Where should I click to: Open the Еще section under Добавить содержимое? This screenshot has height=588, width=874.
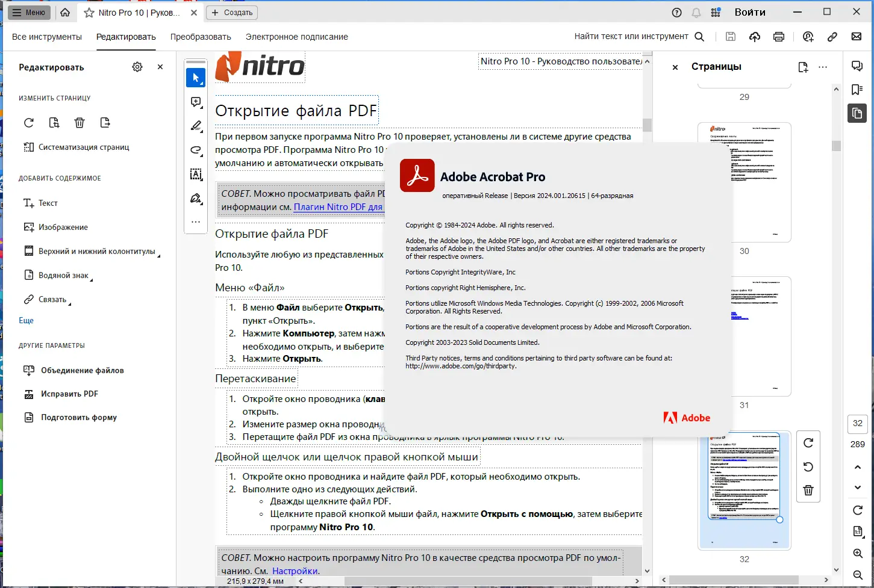tap(26, 320)
